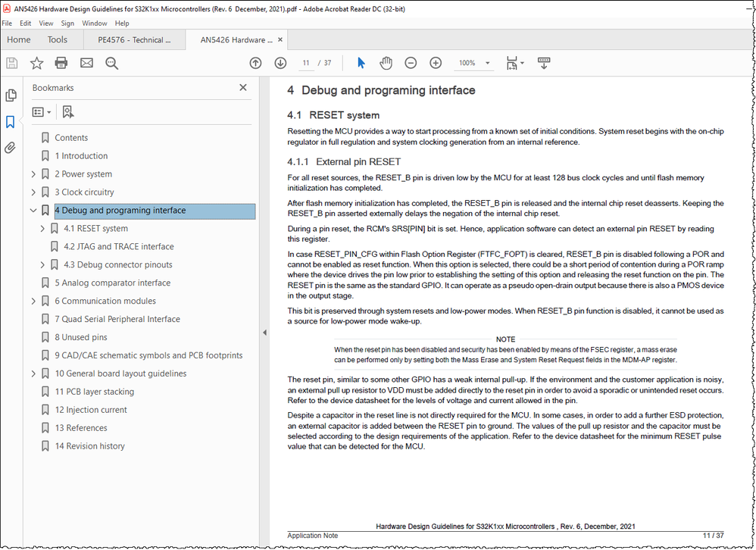This screenshot has height=550, width=756.
Task: Click the page number input field
Action: pyautogui.click(x=306, y=63)
